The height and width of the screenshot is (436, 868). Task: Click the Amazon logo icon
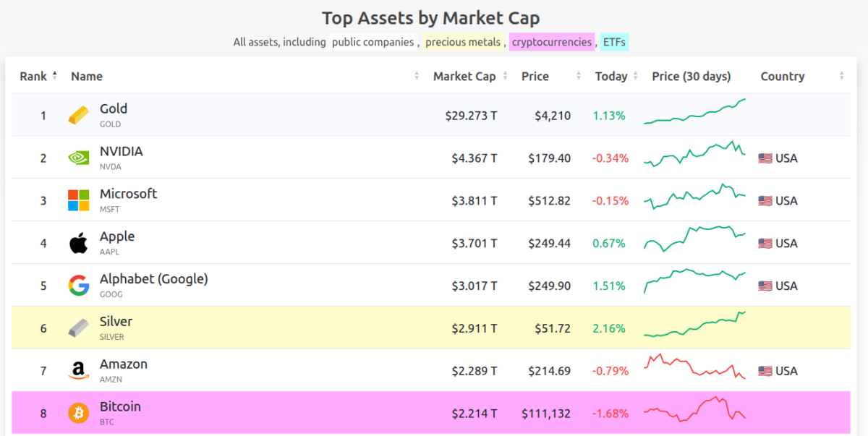[x=79, y=371]
